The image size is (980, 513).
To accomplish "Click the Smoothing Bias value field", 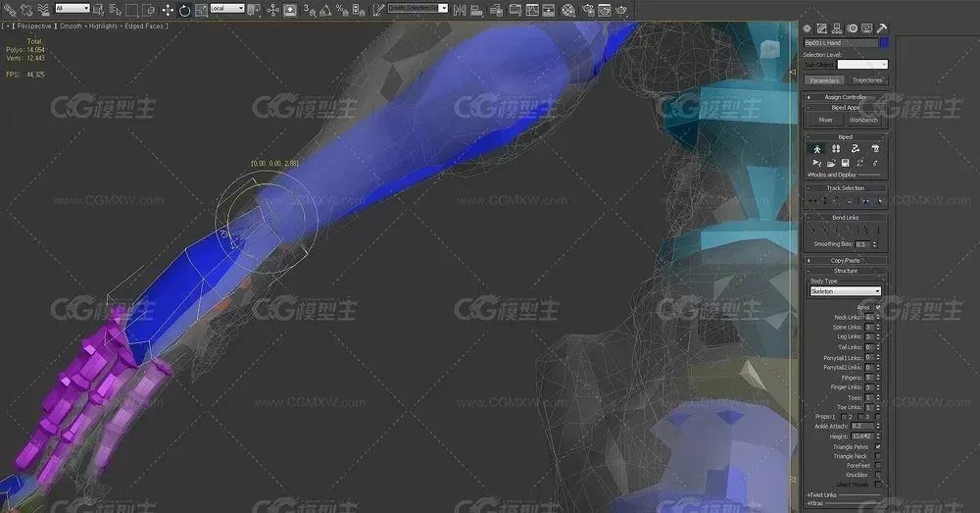I will (x=862, y=244).
